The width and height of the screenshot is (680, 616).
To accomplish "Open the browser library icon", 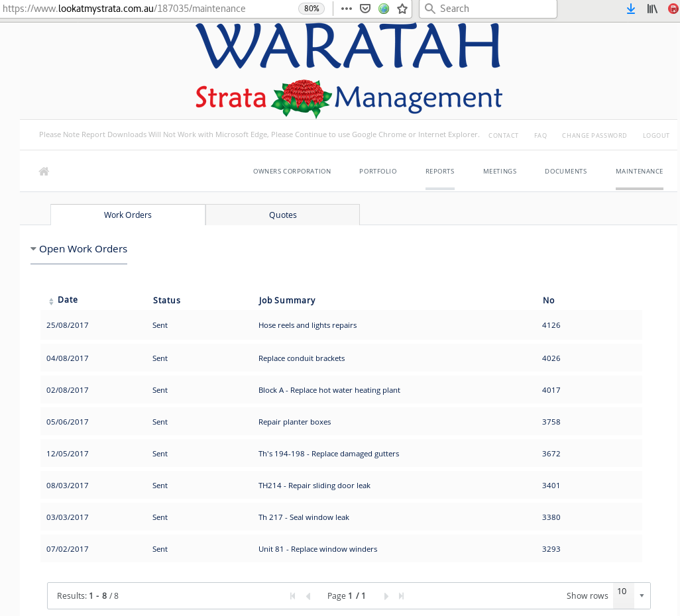I will click(652, 9).
